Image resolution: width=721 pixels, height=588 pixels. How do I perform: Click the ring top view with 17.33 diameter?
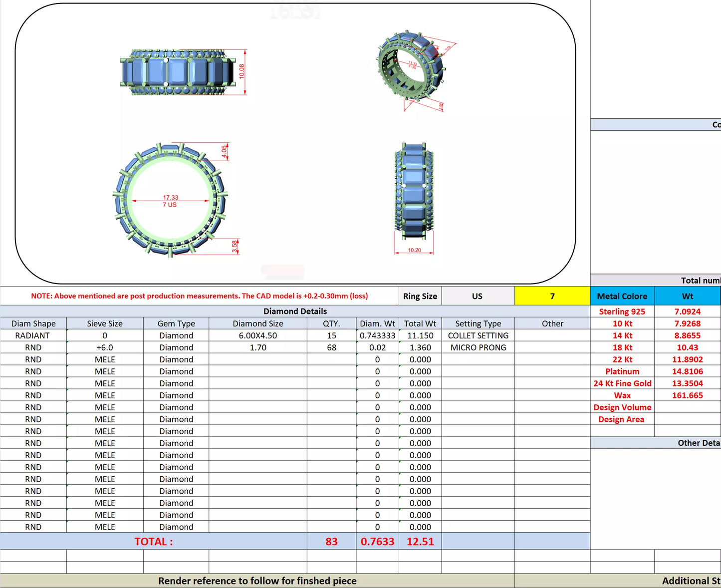(170, 201)
